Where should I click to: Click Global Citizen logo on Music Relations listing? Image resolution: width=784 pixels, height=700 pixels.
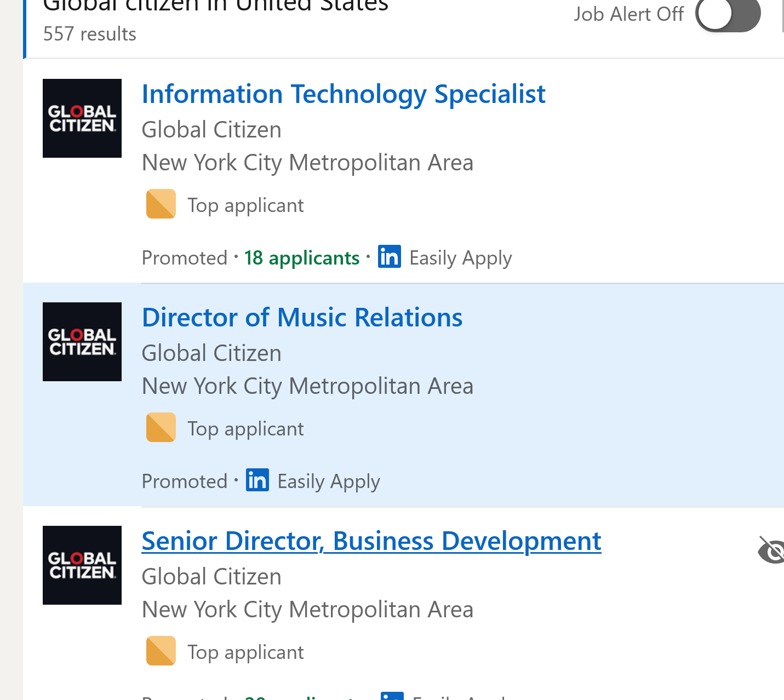click(x=82, y=342)
